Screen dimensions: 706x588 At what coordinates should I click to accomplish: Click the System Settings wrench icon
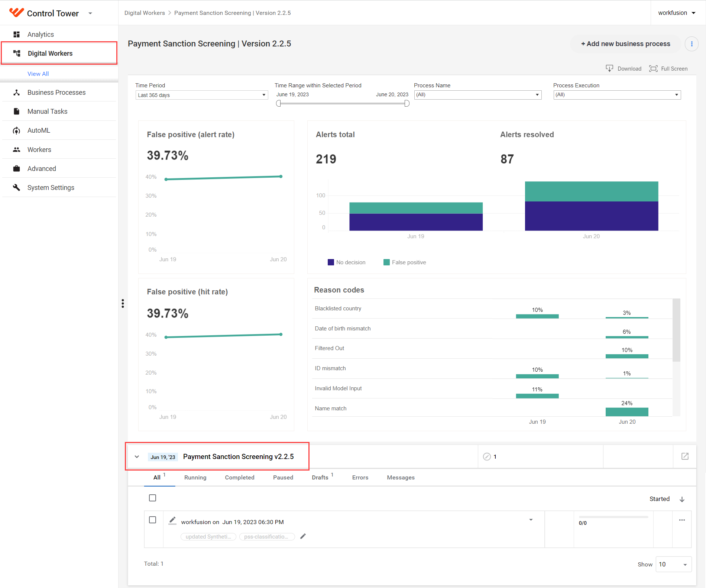click(16, 187)
